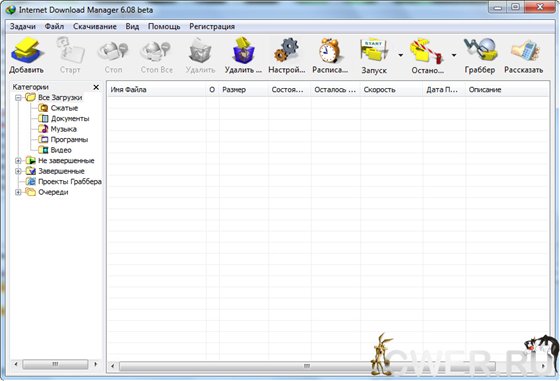
Task: Select the Очереди folder
Action: point(53,192)
